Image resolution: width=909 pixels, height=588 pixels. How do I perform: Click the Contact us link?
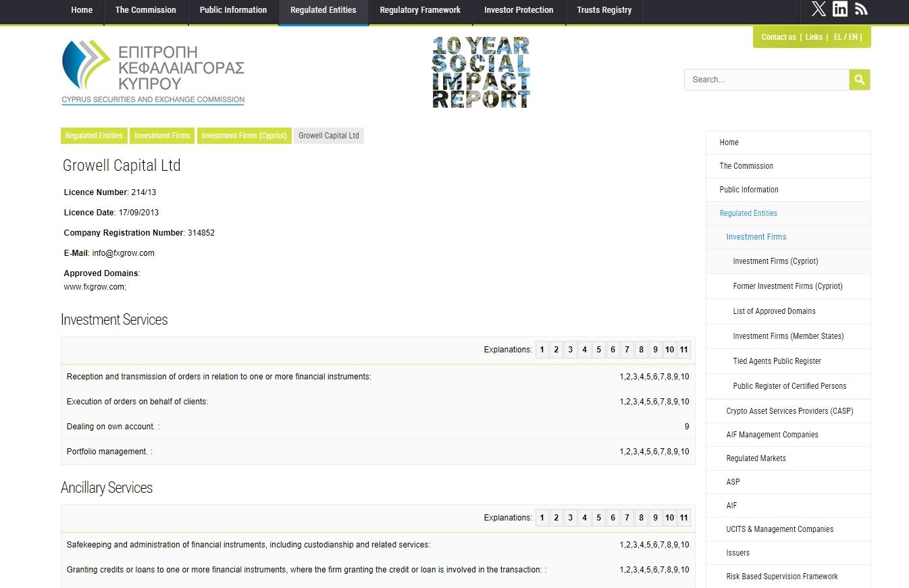(x=779, y=37)
